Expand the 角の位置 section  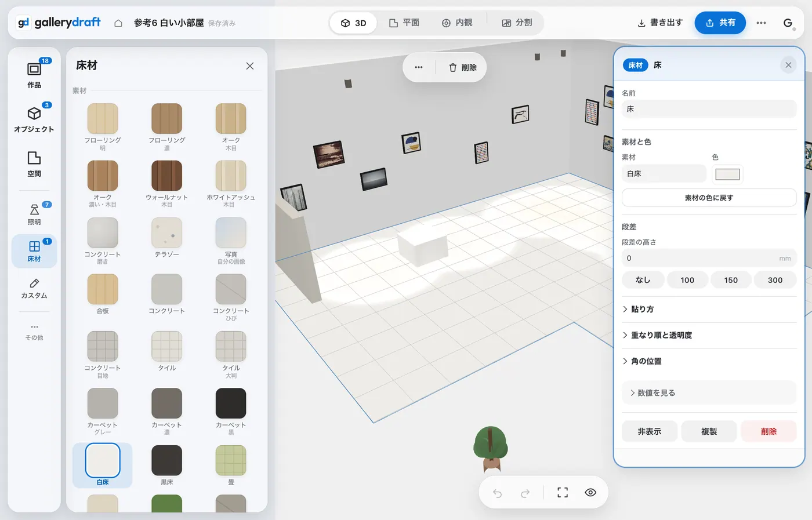pyautogui.click(x=709, y=361)
